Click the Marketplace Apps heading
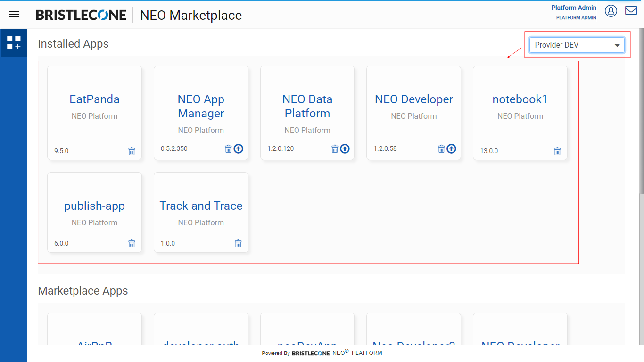This screenshot has height=362, width=644. click(x=83, y=291)
